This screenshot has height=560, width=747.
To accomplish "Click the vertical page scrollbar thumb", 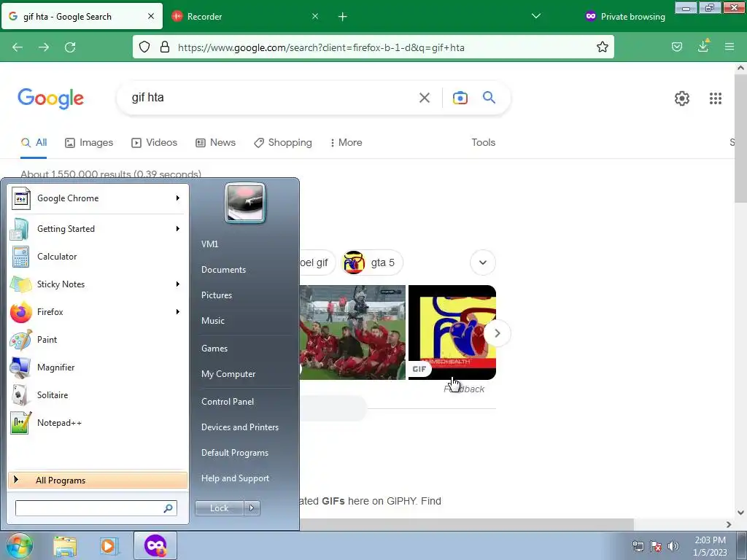I will [x=740, y=138].
